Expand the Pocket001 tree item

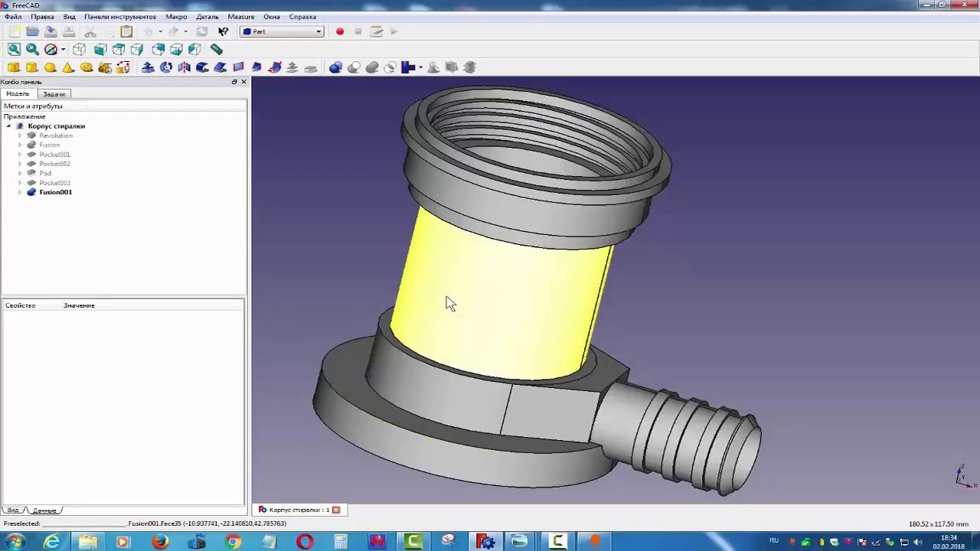[20, 155]
